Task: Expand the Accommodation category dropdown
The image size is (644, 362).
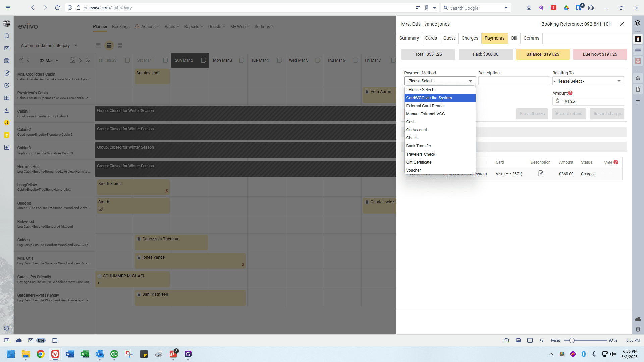Action: tap(49, 45)
